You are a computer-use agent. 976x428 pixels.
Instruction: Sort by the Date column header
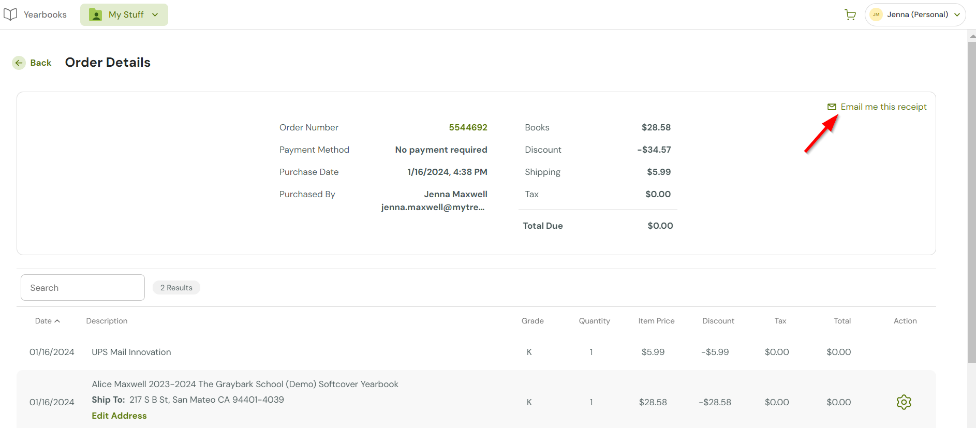47,321
